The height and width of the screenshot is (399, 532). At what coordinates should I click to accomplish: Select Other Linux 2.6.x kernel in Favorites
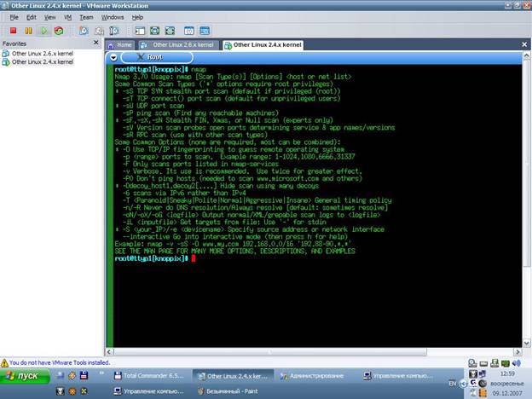(42, 54)
